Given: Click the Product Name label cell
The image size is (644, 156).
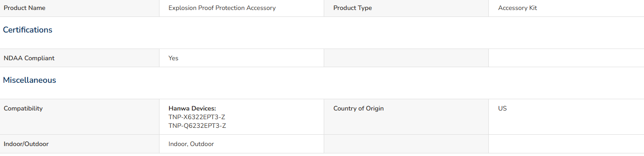Looking at the screenshot, I should (x=80, y=8).
